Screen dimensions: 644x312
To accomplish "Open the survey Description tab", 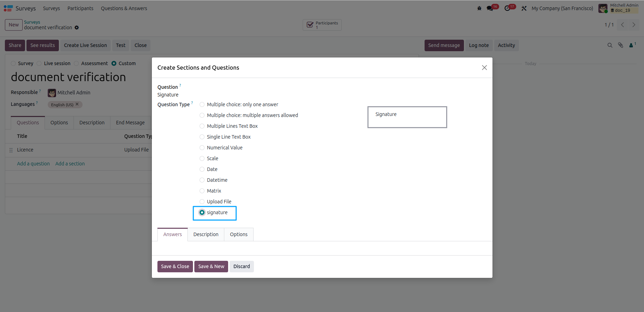I will click(92, 123).
